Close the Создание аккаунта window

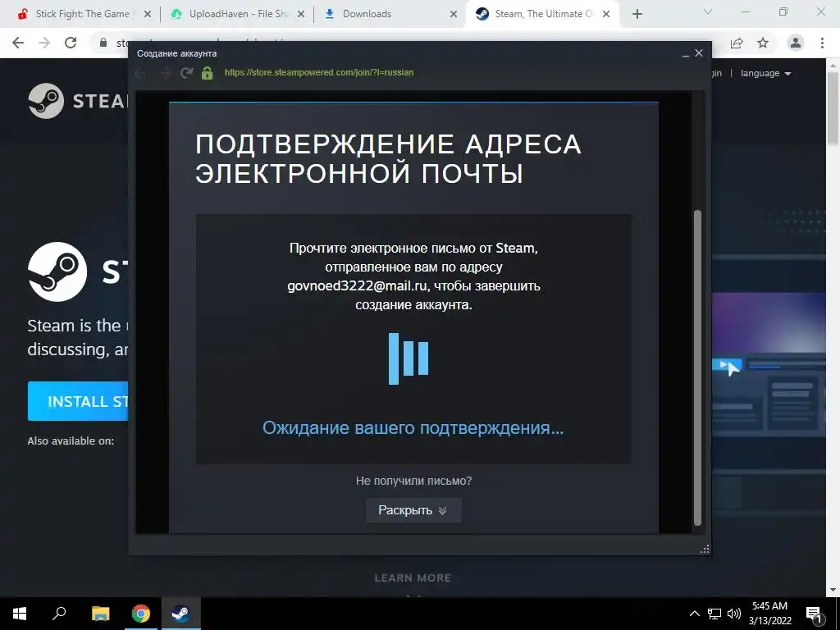[699, 53]
